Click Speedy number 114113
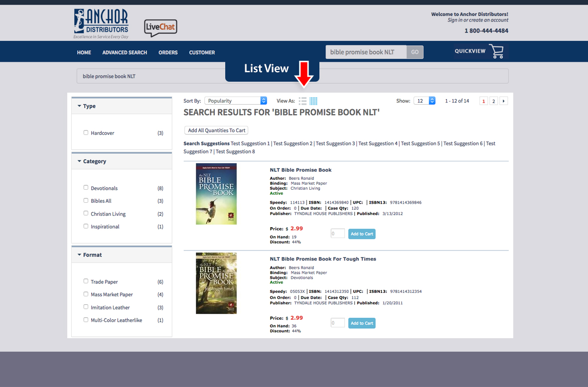Image resolution: width=588 pixels, height=387 pixels. pos(297,203)
